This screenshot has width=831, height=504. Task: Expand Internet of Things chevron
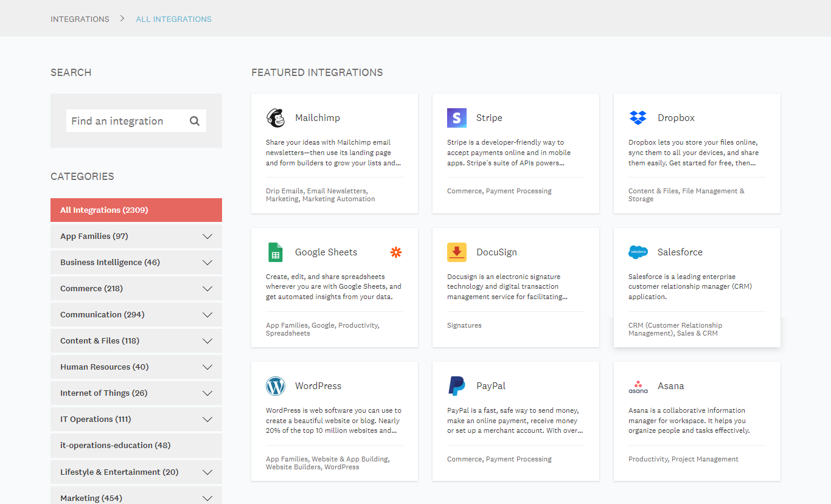pos(207,393)
